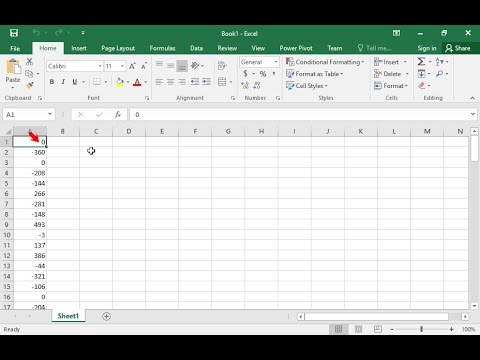The width and height of the screenshot is (480, 360).
Task: Click the zoom slider handle
Action: [421, 329]
